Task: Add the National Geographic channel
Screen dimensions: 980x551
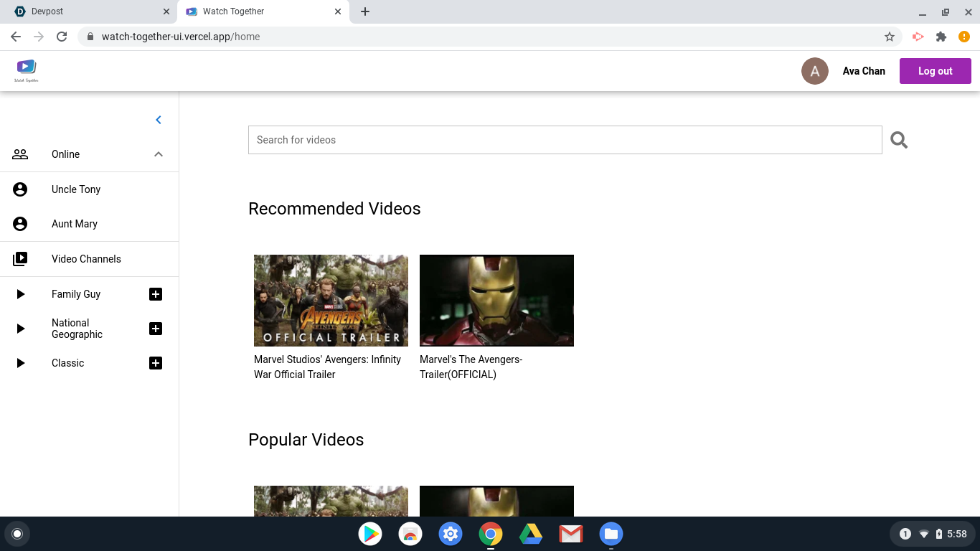Action: pos(156,329)
